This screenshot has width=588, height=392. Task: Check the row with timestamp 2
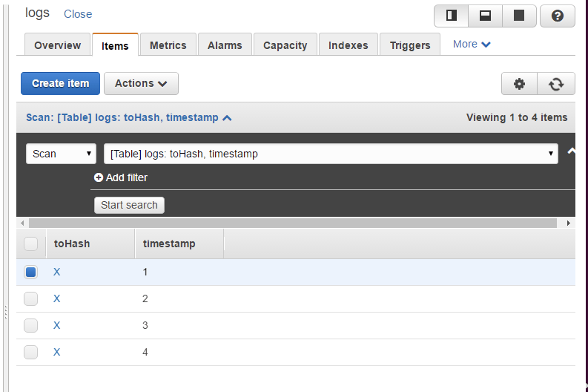coord(30,299)
